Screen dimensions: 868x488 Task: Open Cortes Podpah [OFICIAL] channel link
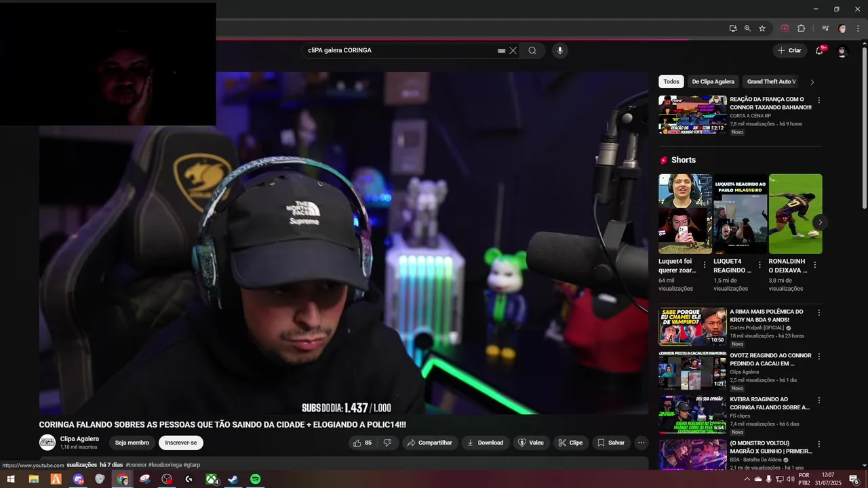tap(755, 328)
